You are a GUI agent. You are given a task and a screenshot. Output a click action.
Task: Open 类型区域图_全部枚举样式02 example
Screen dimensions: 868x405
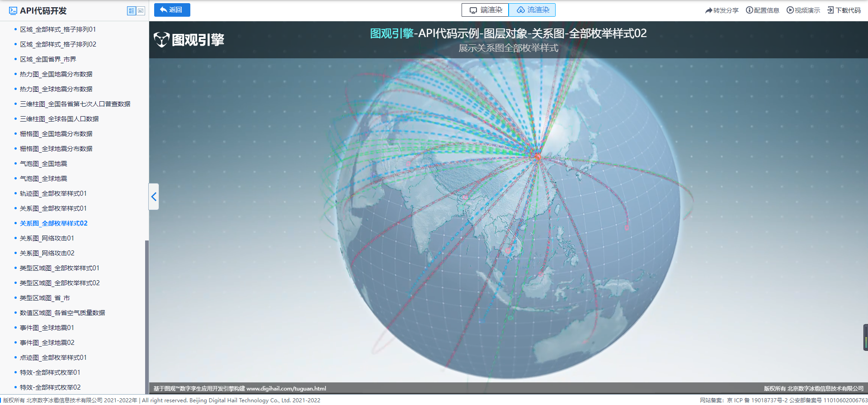(60, 283)
